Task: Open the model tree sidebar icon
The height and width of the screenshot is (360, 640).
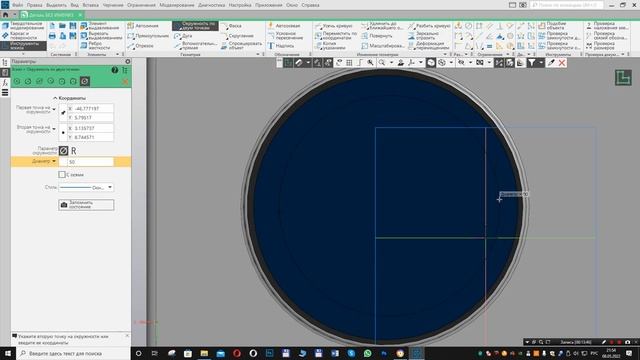Action: (x=5, y=62)
